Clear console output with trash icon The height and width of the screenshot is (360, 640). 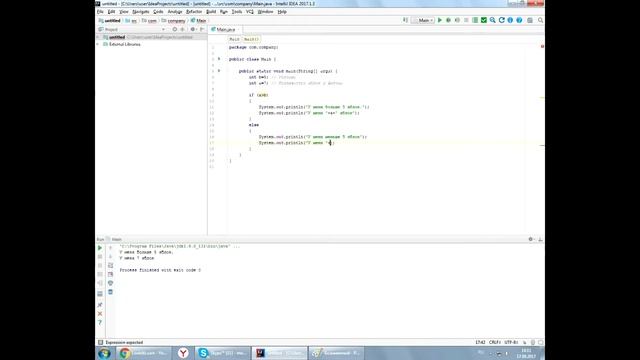coord(111,292)
